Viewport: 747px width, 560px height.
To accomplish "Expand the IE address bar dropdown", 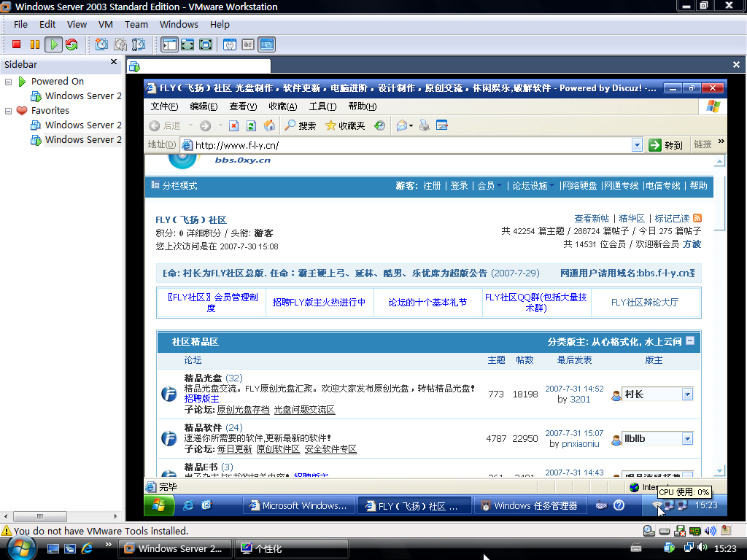I will click(x=637, y=145).
